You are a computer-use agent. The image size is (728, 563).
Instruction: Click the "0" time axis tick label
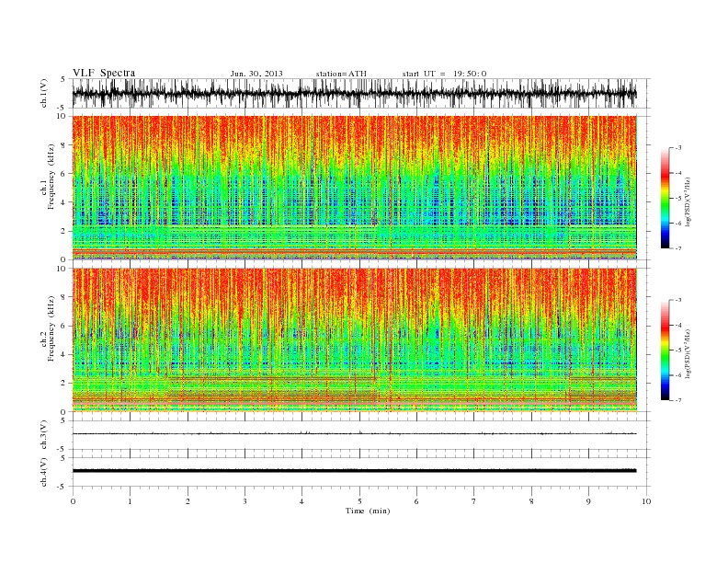coord(73,501)
